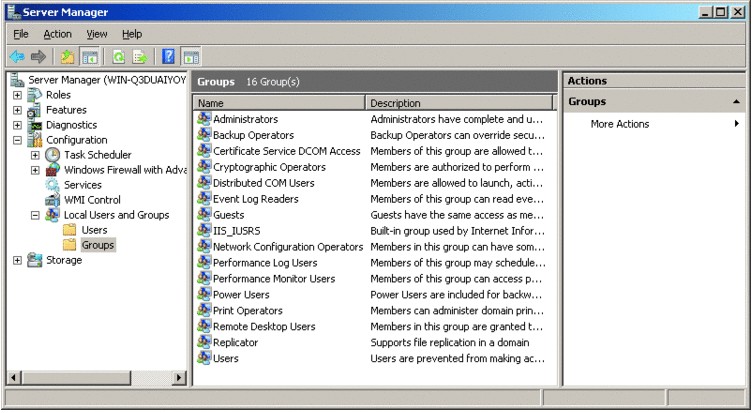Click the Storage tree icon
Image resolution: width=753 pixels, height=413 pixels.
[35, 260]
